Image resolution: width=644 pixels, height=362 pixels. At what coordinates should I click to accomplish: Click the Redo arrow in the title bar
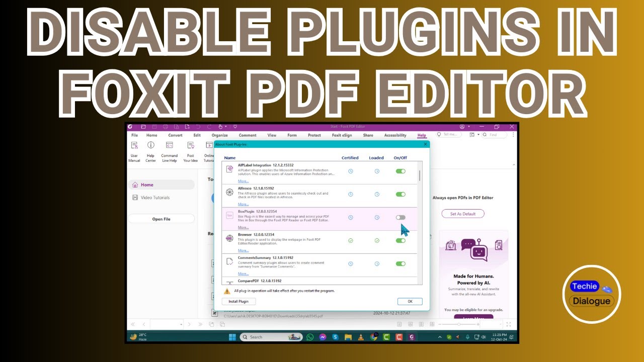(209, 127)
